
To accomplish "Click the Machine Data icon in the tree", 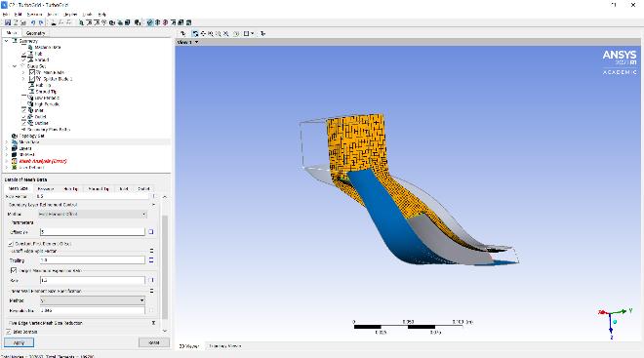I will (x=31, y=47).
